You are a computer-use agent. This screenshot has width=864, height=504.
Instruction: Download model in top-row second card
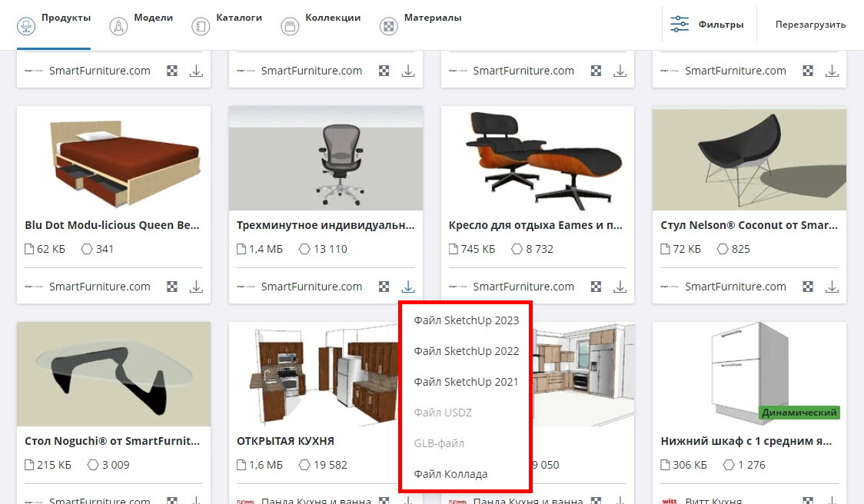tap(407, 71)
